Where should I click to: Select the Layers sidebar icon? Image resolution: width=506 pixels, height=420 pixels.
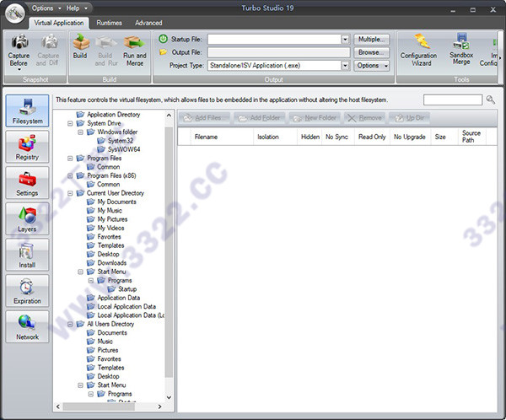(27, 218)
